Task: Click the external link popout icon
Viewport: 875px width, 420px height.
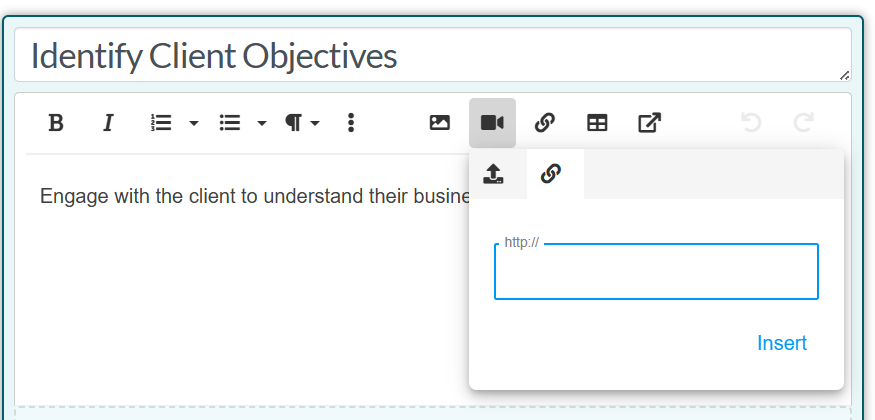Action: point(649,123)
